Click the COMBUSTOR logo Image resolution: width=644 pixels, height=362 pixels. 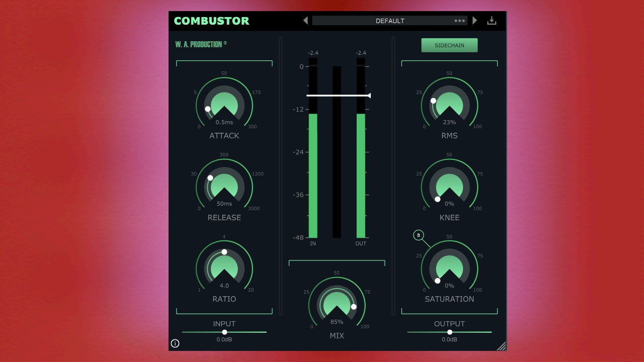212,21
